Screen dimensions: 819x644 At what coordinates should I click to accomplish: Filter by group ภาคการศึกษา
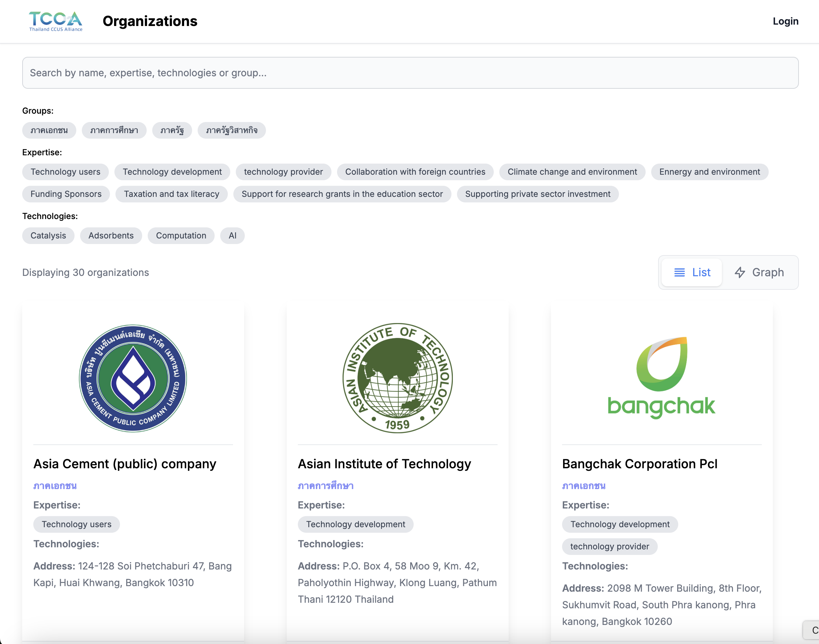pyautogui.click(x=114, y=130)
